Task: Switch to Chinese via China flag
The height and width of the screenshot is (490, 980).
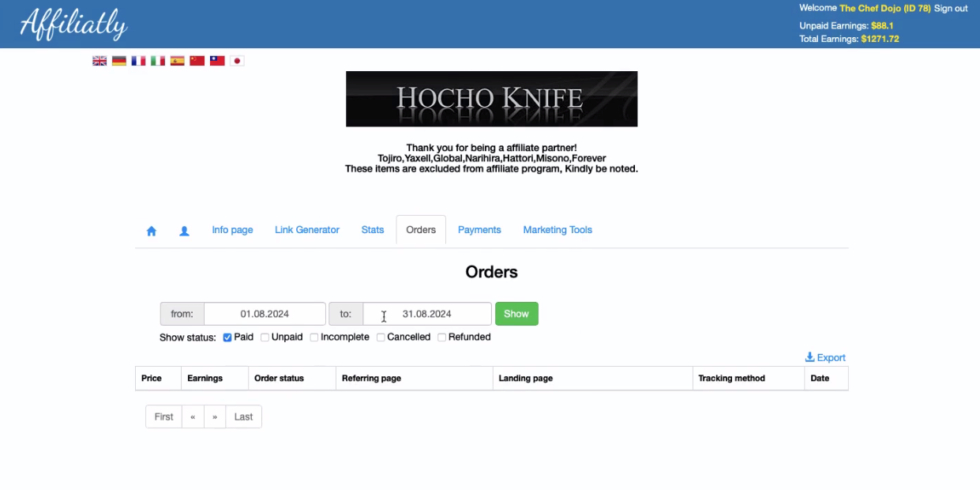Action: click(197, 61)
